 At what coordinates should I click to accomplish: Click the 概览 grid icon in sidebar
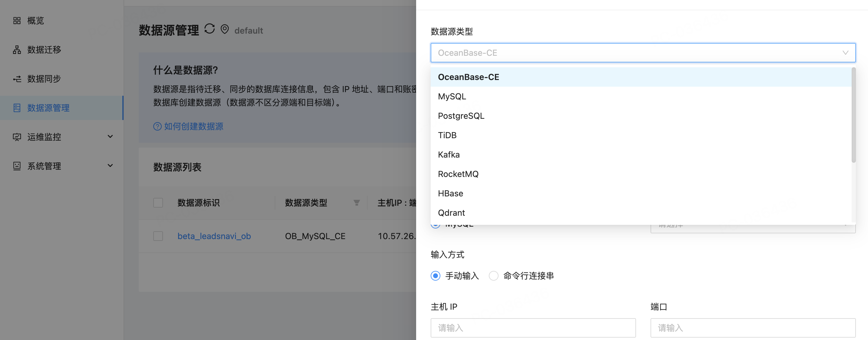pos(17,21)
